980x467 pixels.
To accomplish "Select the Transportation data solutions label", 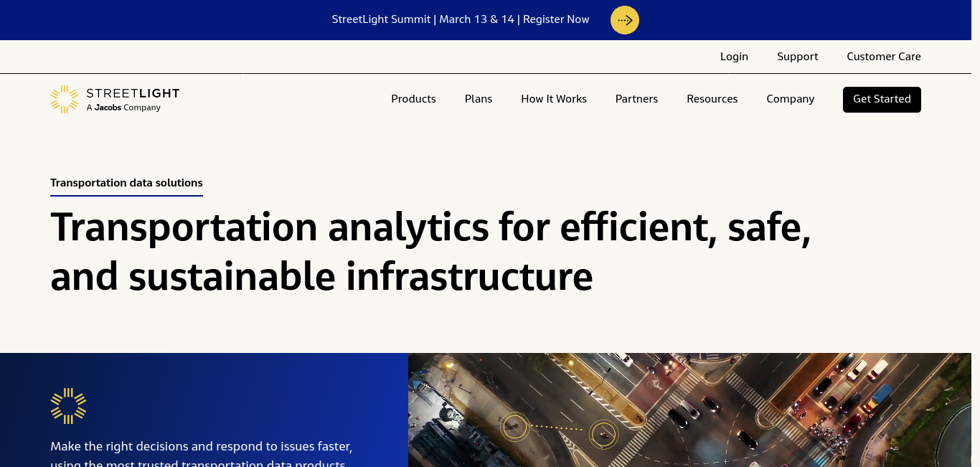I will (126, 183).
